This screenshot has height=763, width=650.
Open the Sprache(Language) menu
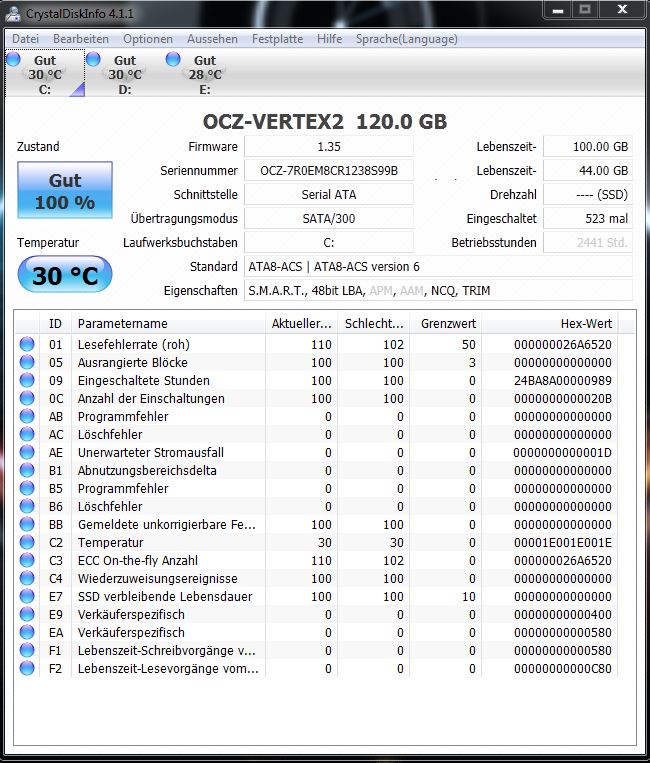point(407,39)
